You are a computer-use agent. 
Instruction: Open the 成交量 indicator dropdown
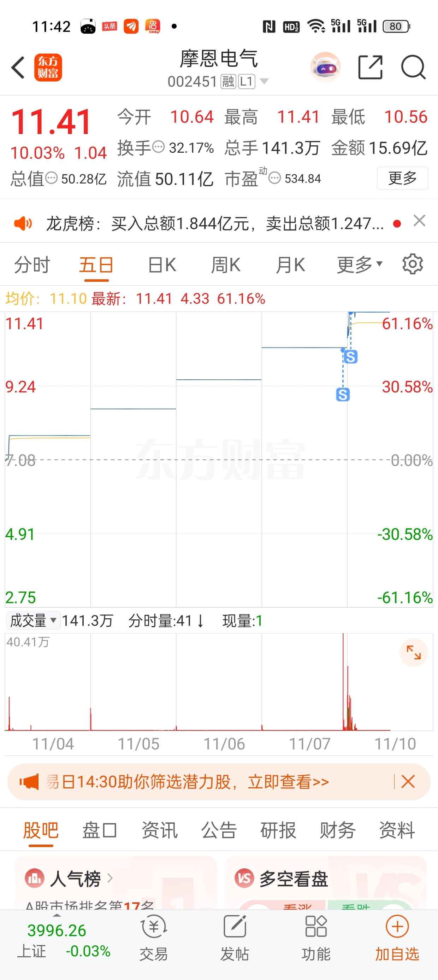click(33, 620)
